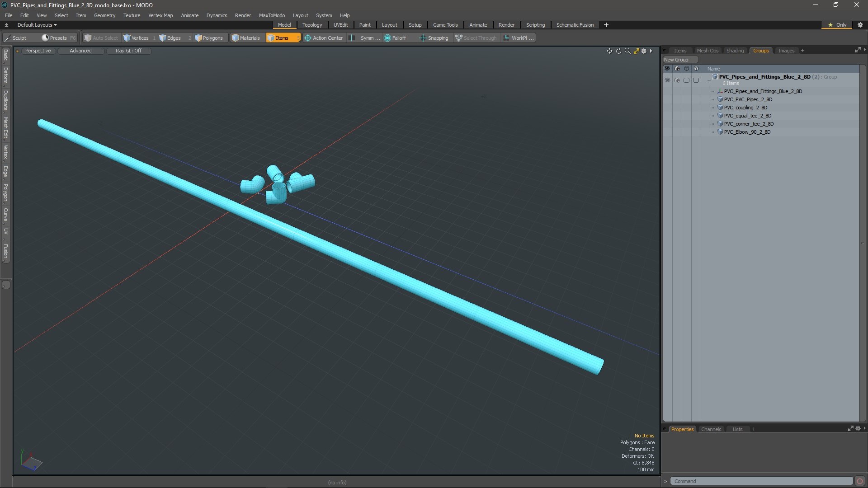Click the viewport zoom magnifier icon
This screenshot has width=868, height=488.
pos(627,51)
